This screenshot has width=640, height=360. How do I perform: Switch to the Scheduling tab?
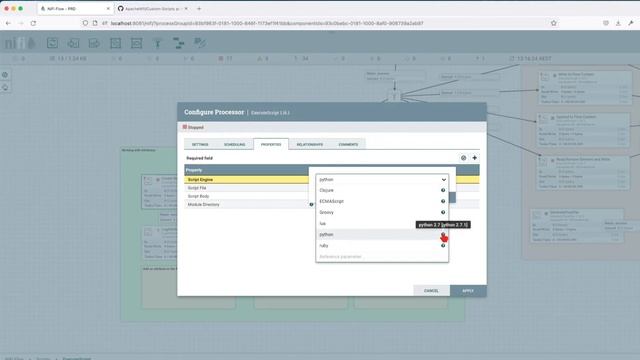pos(234,144)
